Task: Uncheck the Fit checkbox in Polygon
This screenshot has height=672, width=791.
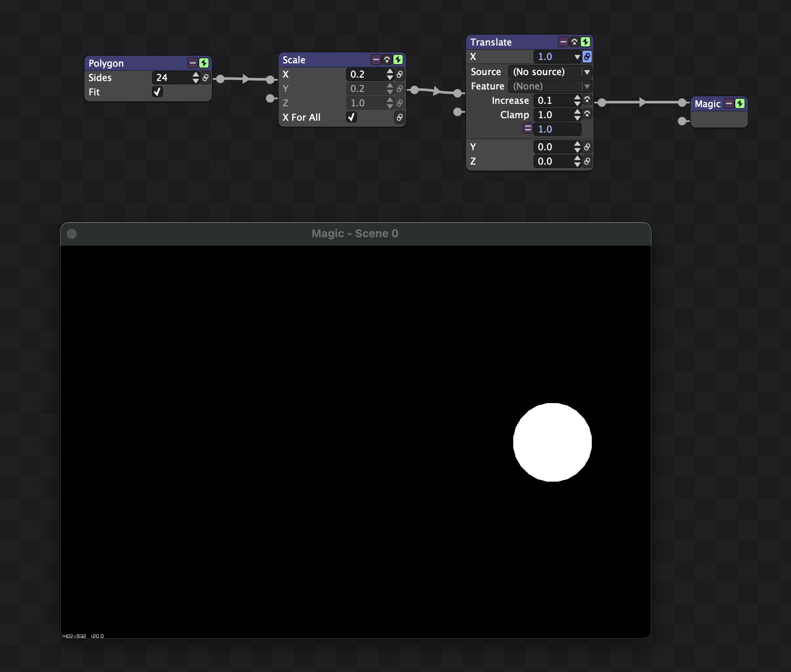Action: tap(157, 92)
